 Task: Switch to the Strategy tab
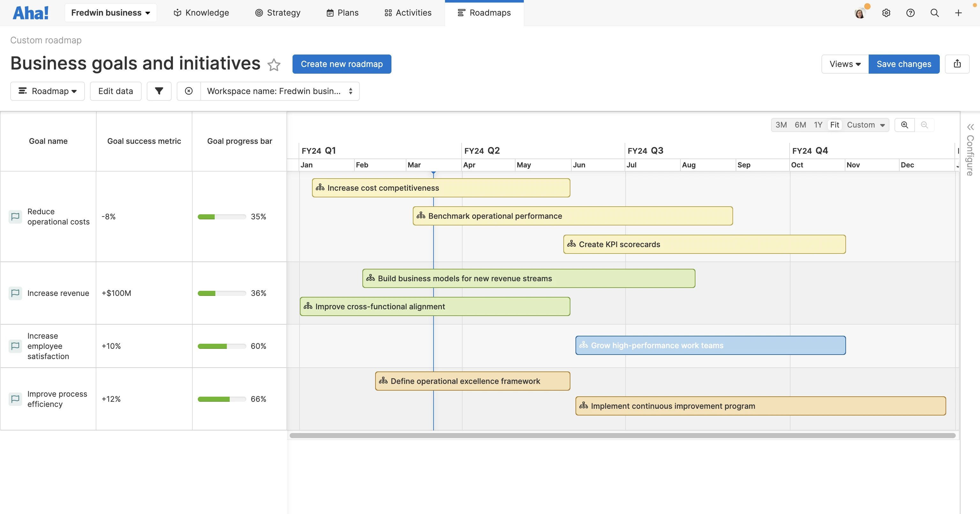[x=278, y=12]
